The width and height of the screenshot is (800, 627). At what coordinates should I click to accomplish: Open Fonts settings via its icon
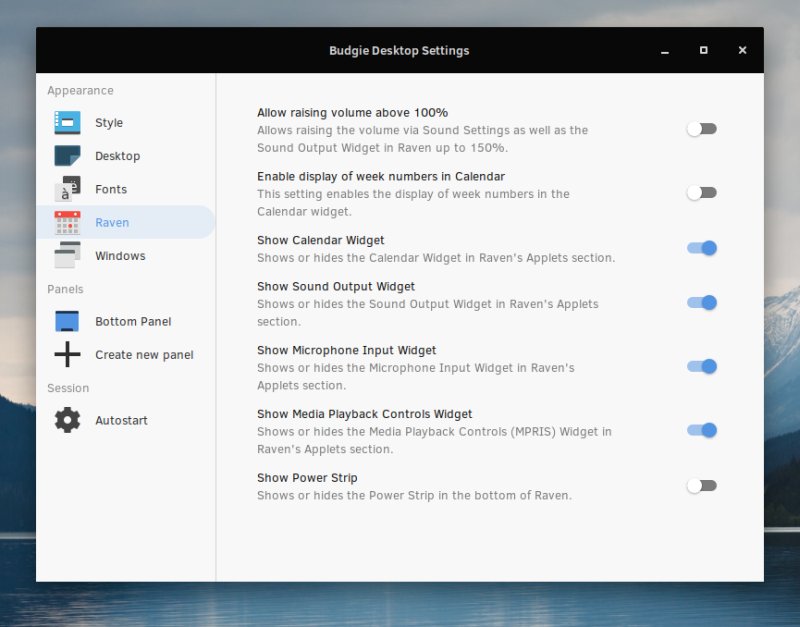(66, 189)
